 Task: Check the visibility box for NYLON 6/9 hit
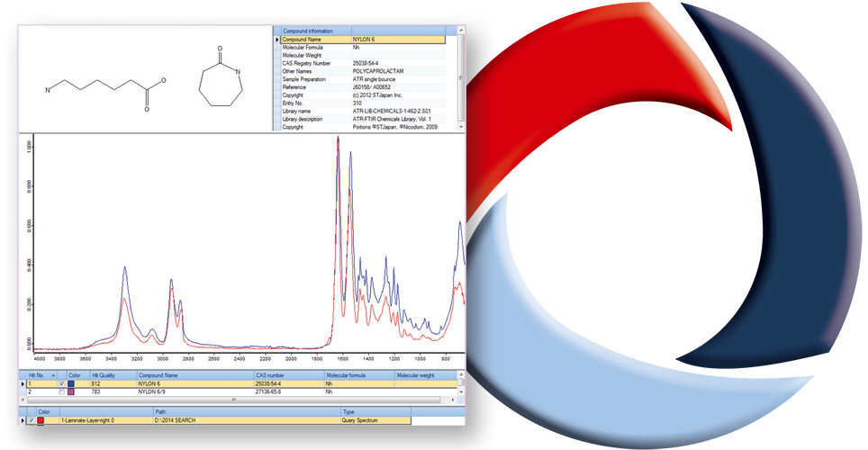pos(62,391)
